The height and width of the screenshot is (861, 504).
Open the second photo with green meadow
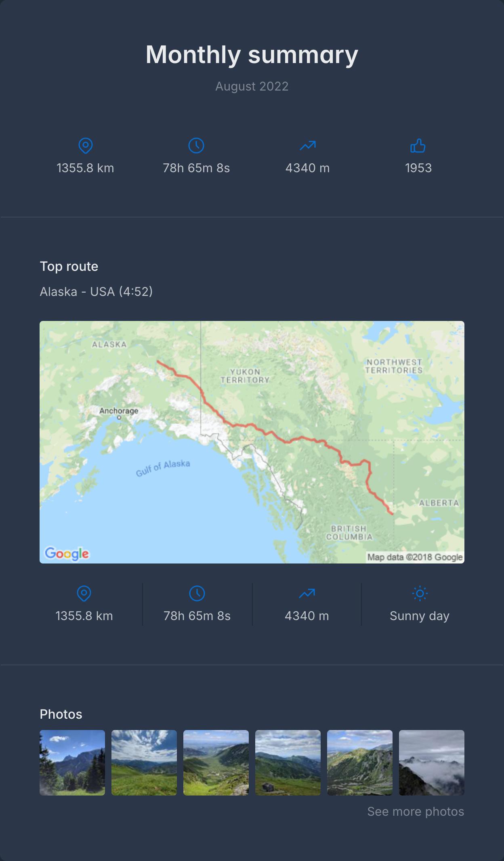pyautogui.click(x=144, y=762)
